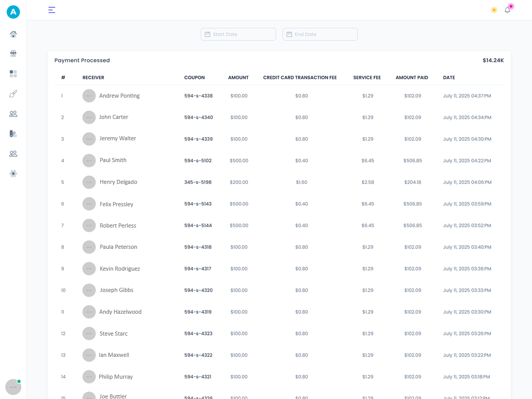Toggle light/dark theme with sun icon
The width and height of the screenshot is (532, 399).
(494, 10)
